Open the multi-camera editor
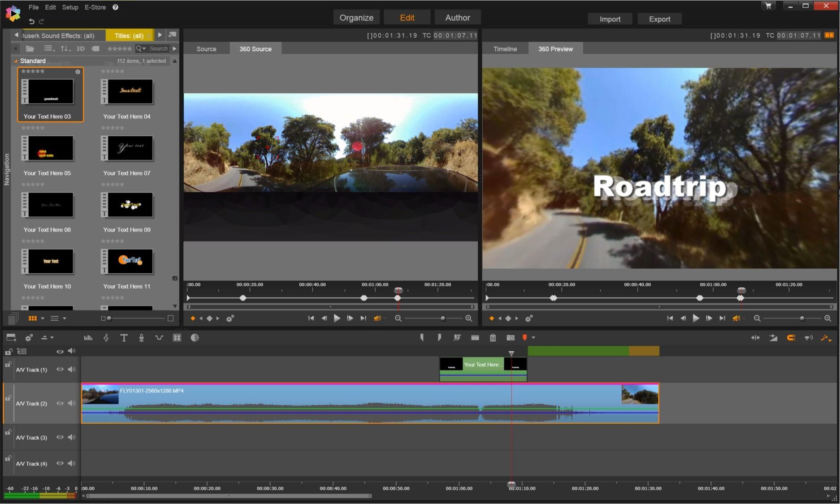840x504 pixels. tap(177, 338)
